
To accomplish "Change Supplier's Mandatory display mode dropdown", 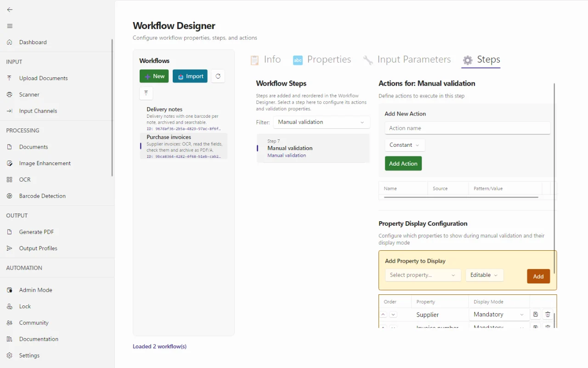I will tap(499, 315).
